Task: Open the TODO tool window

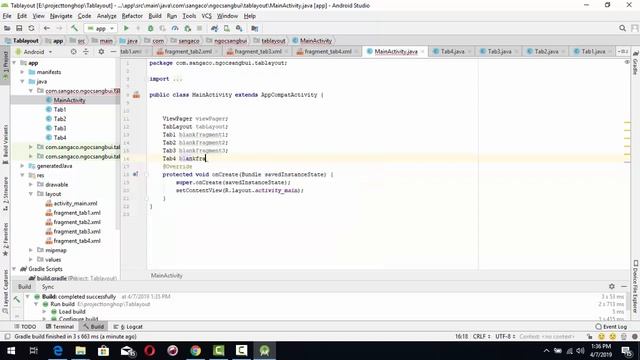Action: pyautogui.click(x=25, y=327)
